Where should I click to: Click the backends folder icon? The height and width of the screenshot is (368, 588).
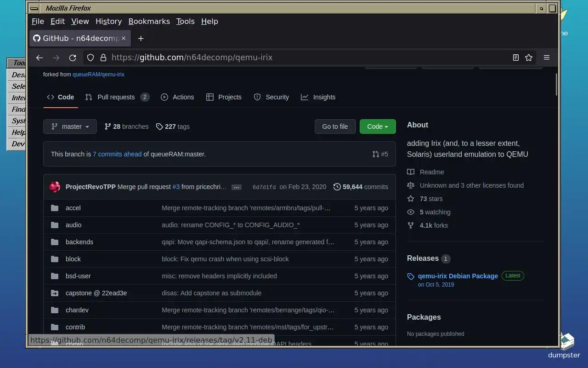pyautogui.click(x=55, y=242)
